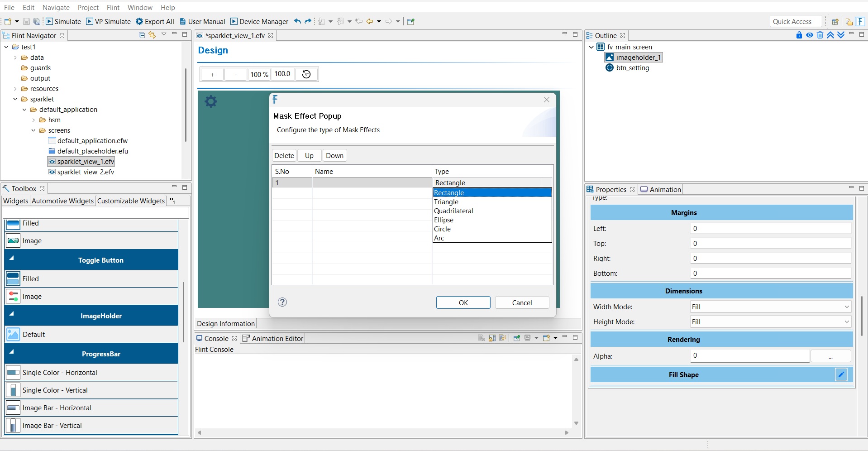Click Cancel in Mask Effect Popup

pos(522,302)
